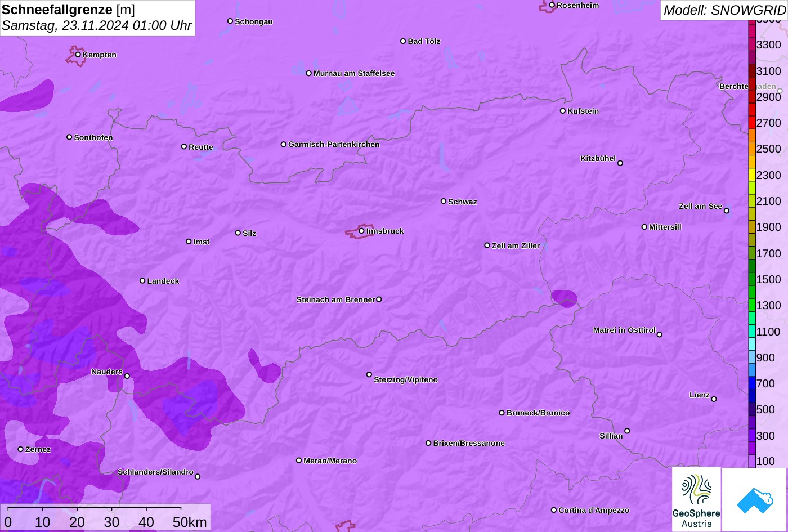The height and width of the screenshot is (532, 788).
Task: Click the Kitzbühel marker dot
Action: pos(620,163)
